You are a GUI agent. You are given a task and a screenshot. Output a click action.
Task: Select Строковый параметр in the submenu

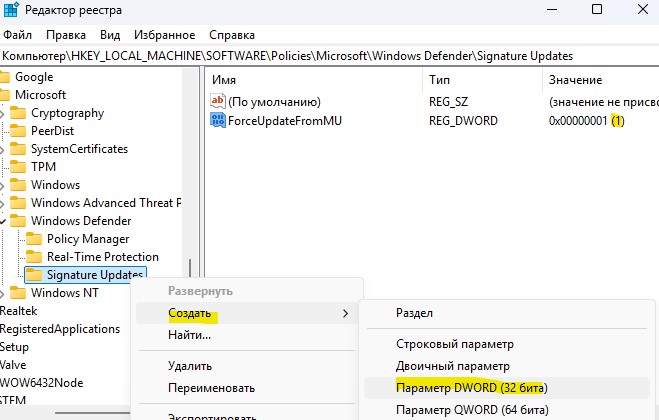(x=506, y=344)
